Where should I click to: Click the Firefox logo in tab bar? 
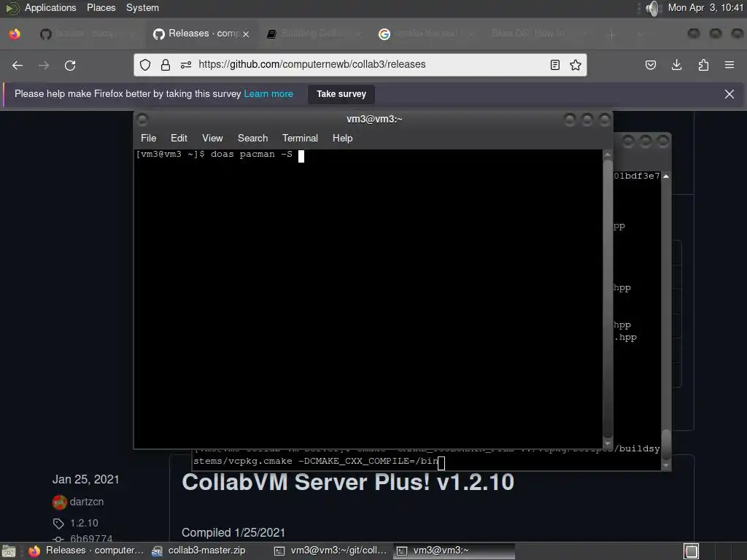click(x=15, y=34)
